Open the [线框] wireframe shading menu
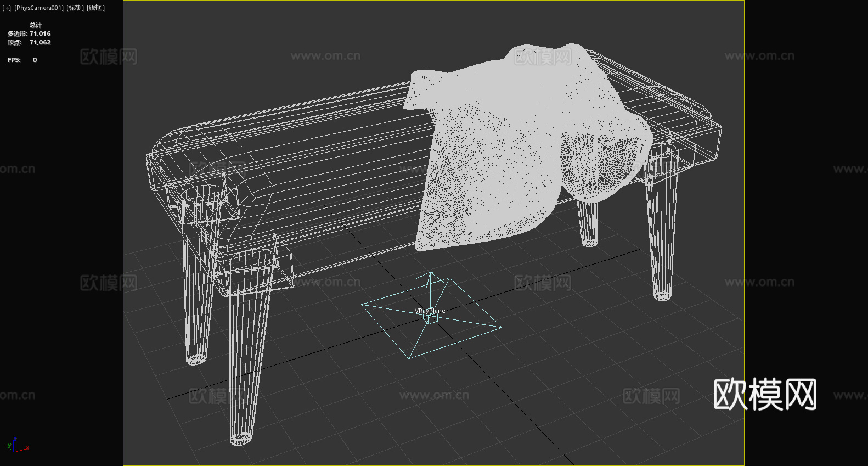The image size is (868, 466). coord(95,8)
